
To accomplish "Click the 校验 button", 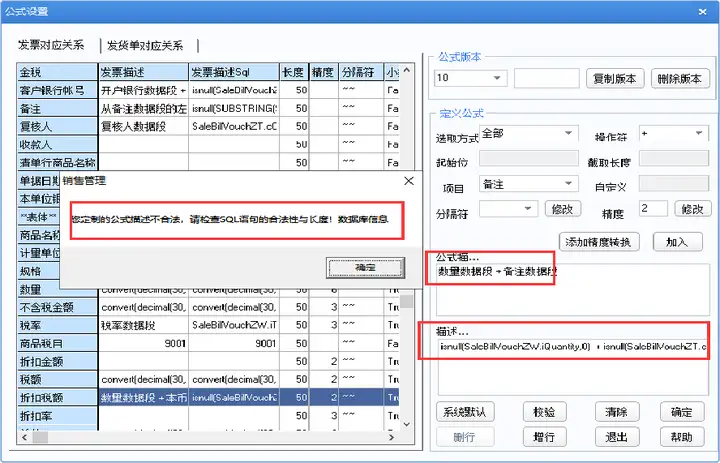I will point(544,412).
